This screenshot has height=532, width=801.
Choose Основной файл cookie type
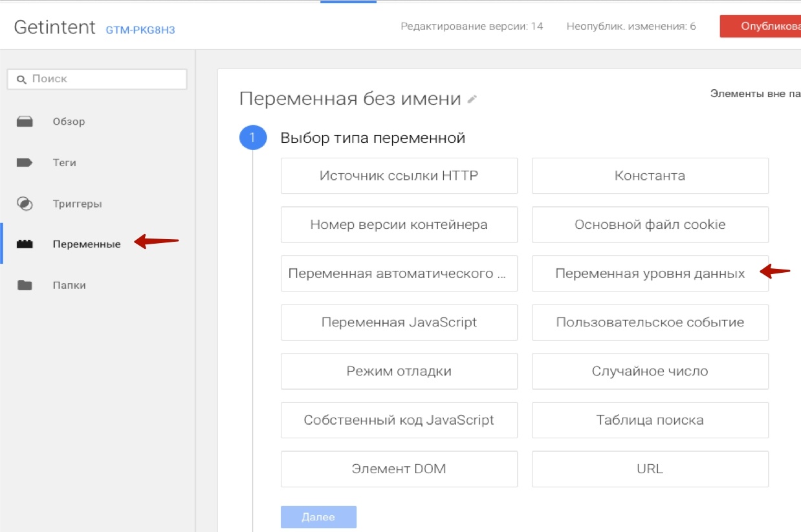coord(650,225)
